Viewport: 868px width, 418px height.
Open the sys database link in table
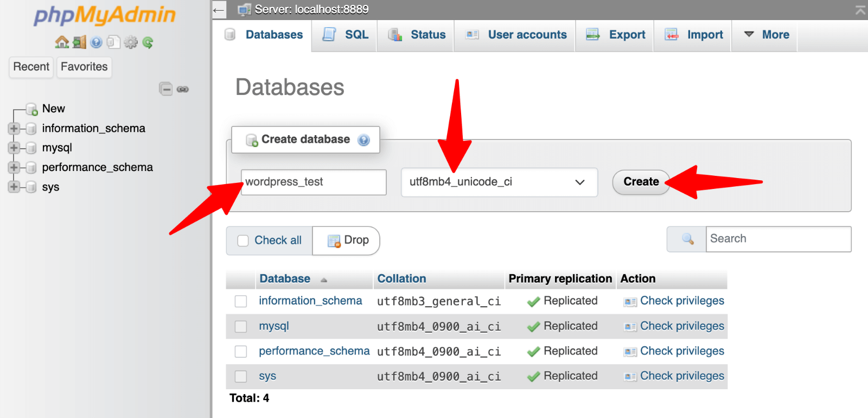coord(267,376)
